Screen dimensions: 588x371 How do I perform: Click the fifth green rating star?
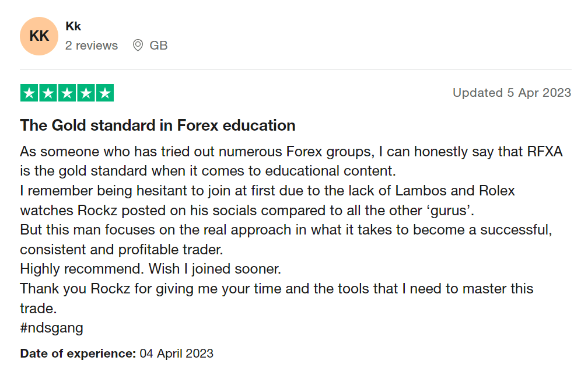[104, 93]
